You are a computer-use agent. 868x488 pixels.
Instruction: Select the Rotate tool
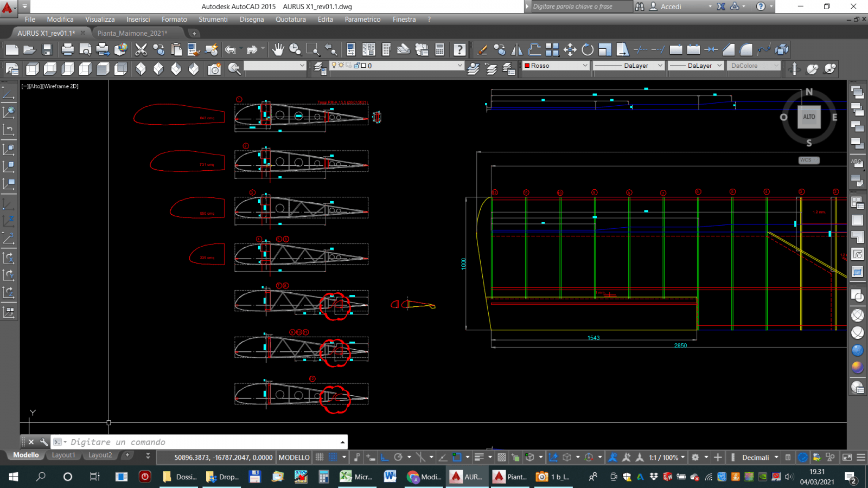tap(588, 50)
